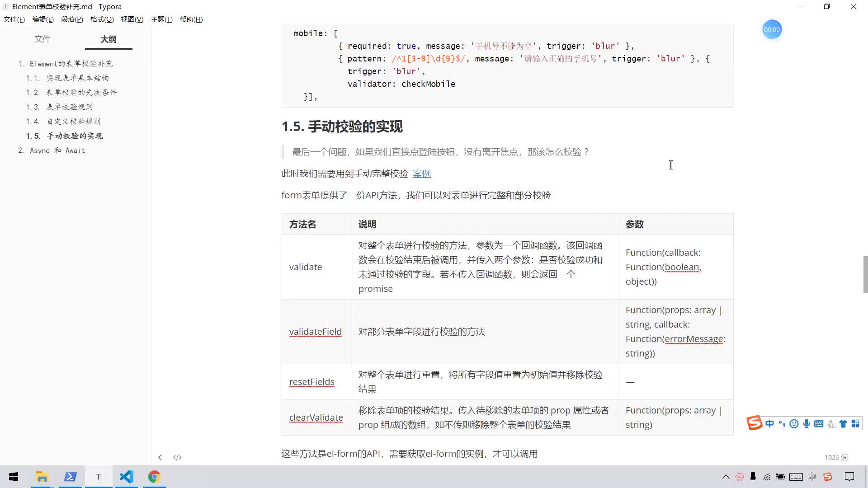Image resolution: width=868 pixels, height=488 pixels.
Task: Open the 编辑(E) menu
Action: (43, 19)
